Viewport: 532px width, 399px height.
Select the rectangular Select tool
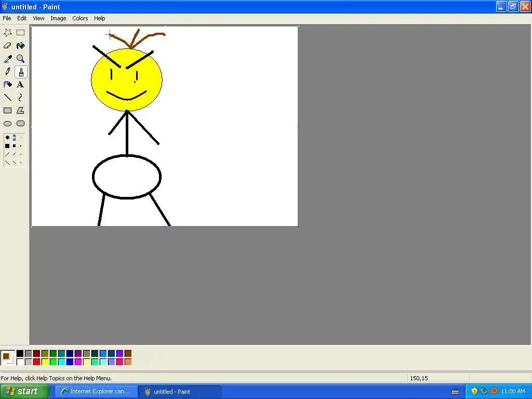20,33
